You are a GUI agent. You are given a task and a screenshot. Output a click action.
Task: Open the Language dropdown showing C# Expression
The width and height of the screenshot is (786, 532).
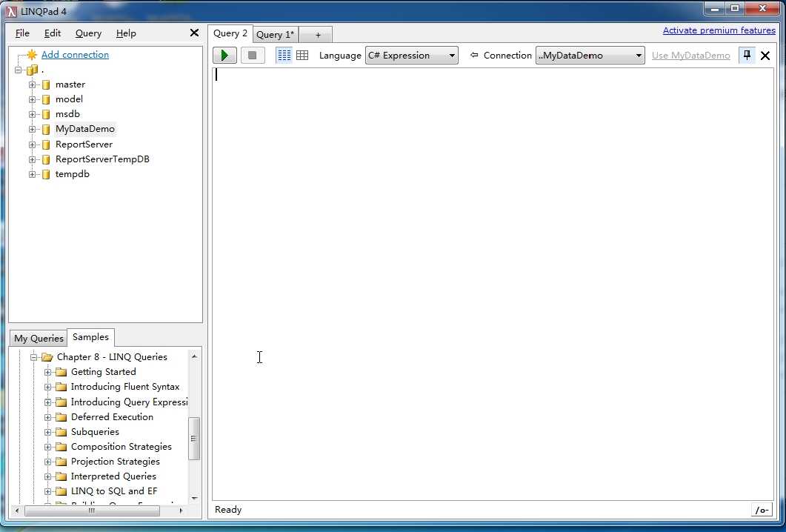tap(412, 55)
